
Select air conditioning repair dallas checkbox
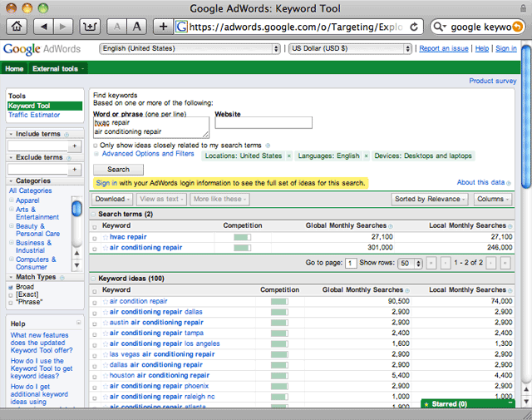click(x=95, y=313)
